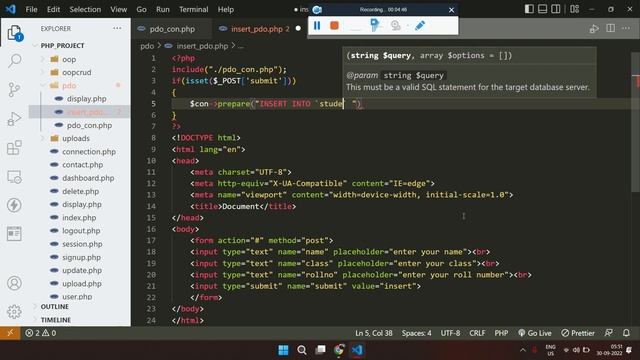Open the Extensions view
Viewport: 640px width, 360px height.
pos(15,148)
